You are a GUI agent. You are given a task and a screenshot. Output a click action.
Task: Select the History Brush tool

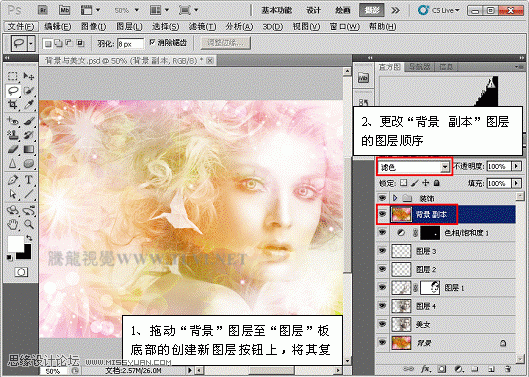pyautogui.click(x=29, y=135)
